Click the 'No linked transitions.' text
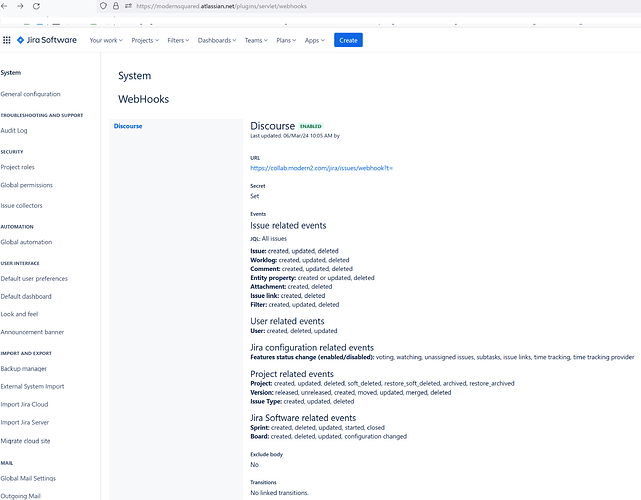641x500 pixels. (x=279, y=493)
